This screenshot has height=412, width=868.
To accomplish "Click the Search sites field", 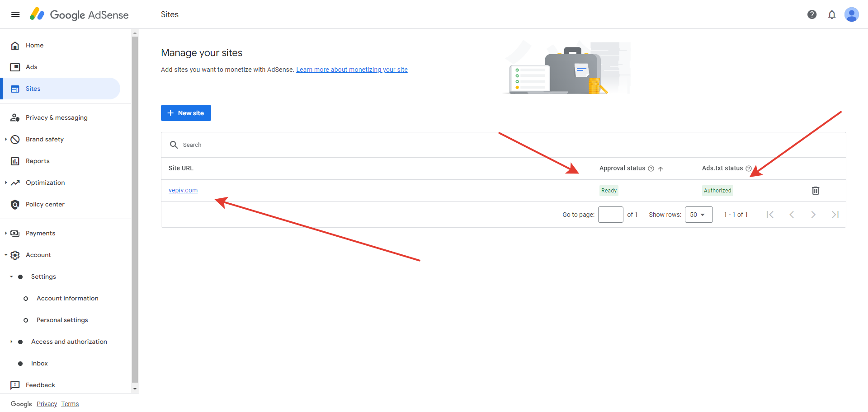I will tap(504, 145).
